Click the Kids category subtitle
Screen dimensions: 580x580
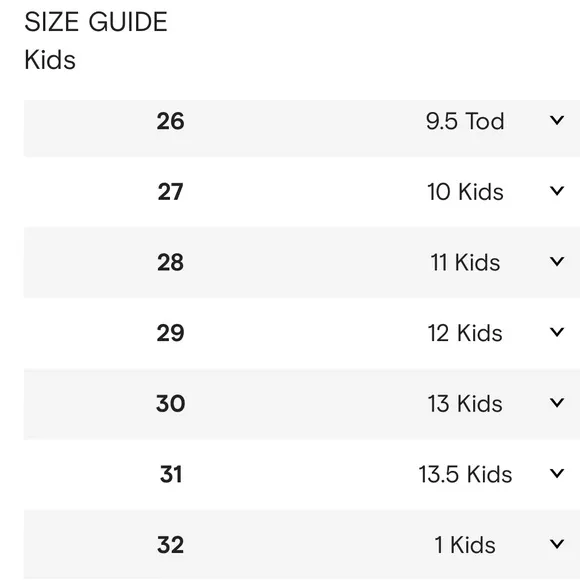click(x=50, y=60)
